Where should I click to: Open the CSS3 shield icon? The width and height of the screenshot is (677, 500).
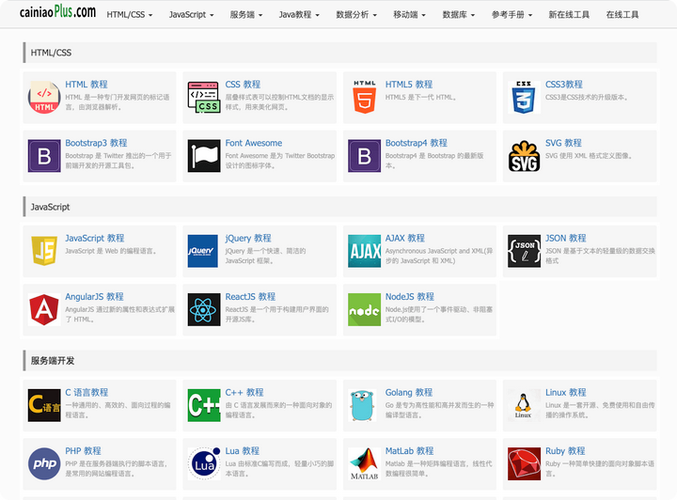click(524, 98)
